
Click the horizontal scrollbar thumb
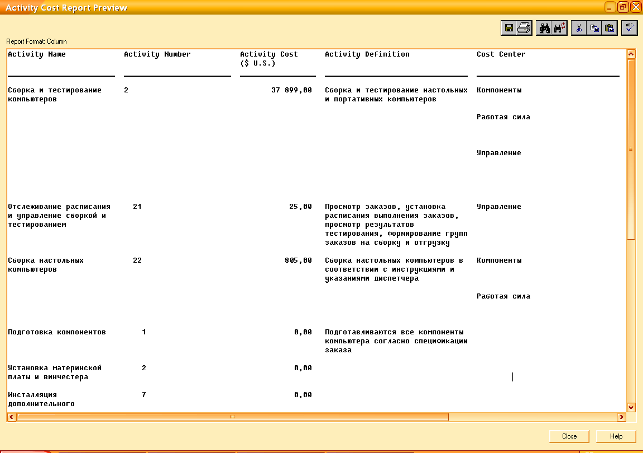[233, 417]
